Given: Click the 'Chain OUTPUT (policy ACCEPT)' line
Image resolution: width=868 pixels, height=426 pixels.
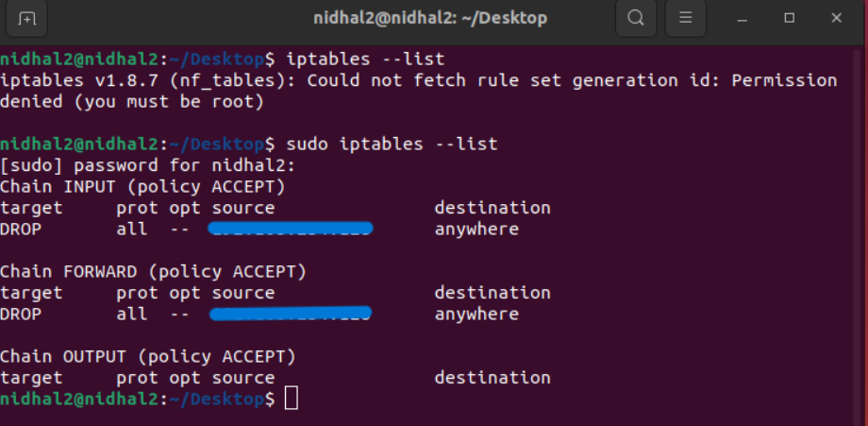Looking at the screenshot, I should coord(148,356).
